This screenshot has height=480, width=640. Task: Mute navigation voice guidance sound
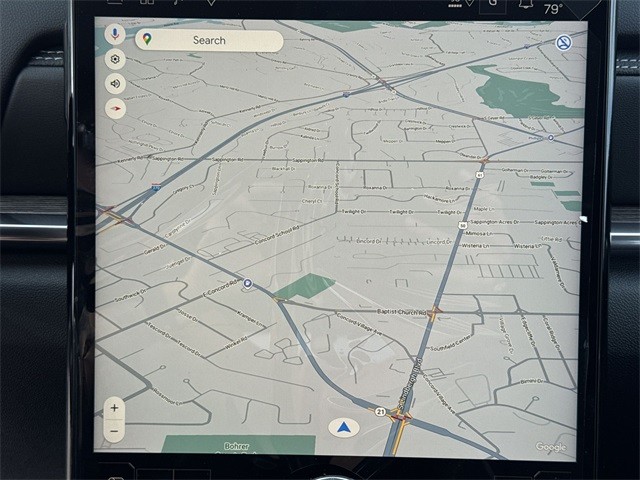click(115, 84)
